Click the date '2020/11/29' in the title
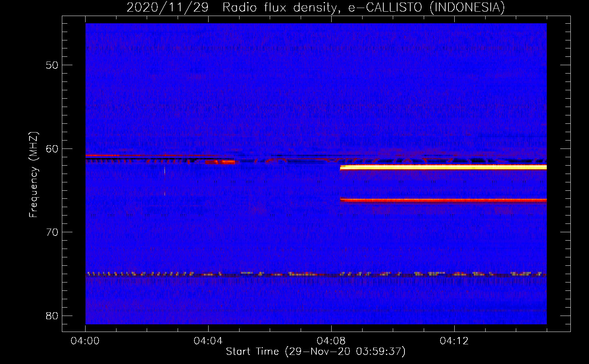Viewport: 589px width, 364px height. (167, 7)
